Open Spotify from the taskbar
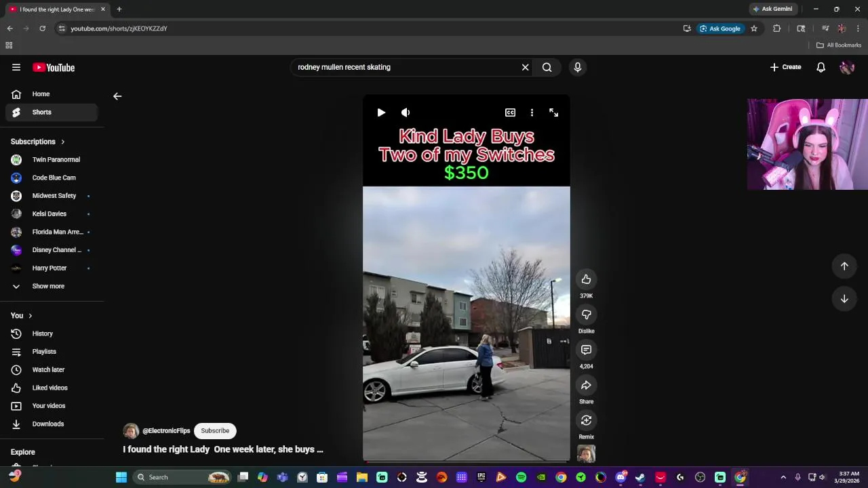Viewport: 868px width, 488px height. [x=521, y=477]
